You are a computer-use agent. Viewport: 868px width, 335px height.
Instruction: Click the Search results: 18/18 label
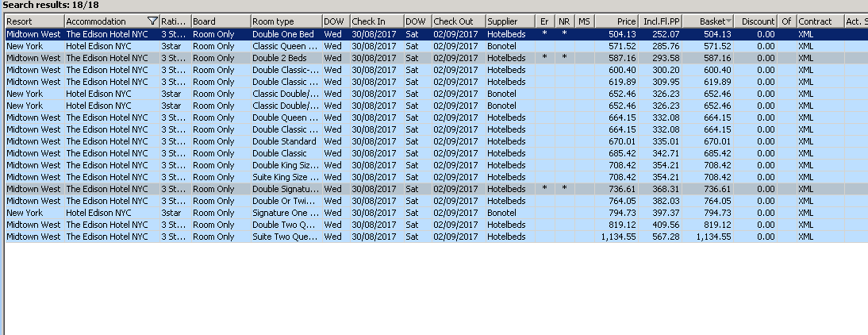pos(50,5)
